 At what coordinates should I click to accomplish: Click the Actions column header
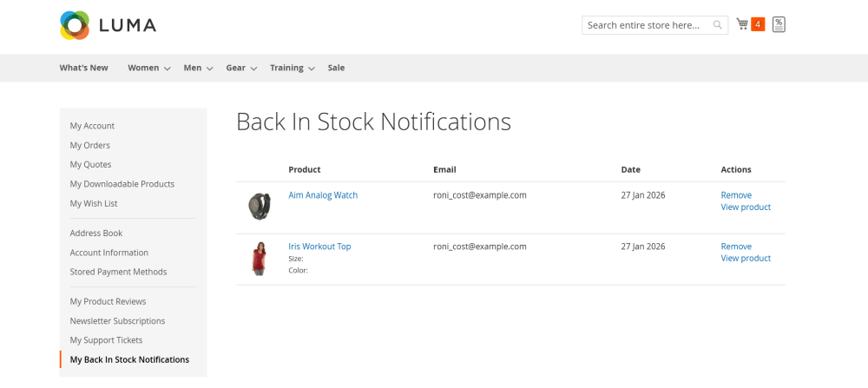tap(736, 169)
